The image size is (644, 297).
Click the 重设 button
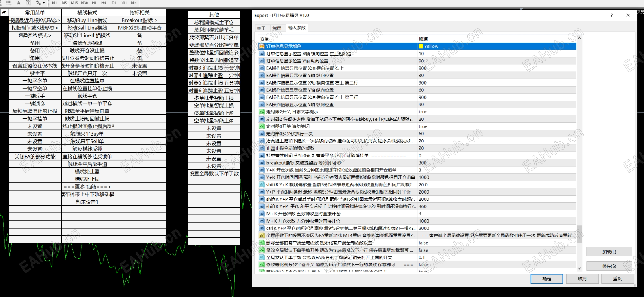(x=617, y=279)
